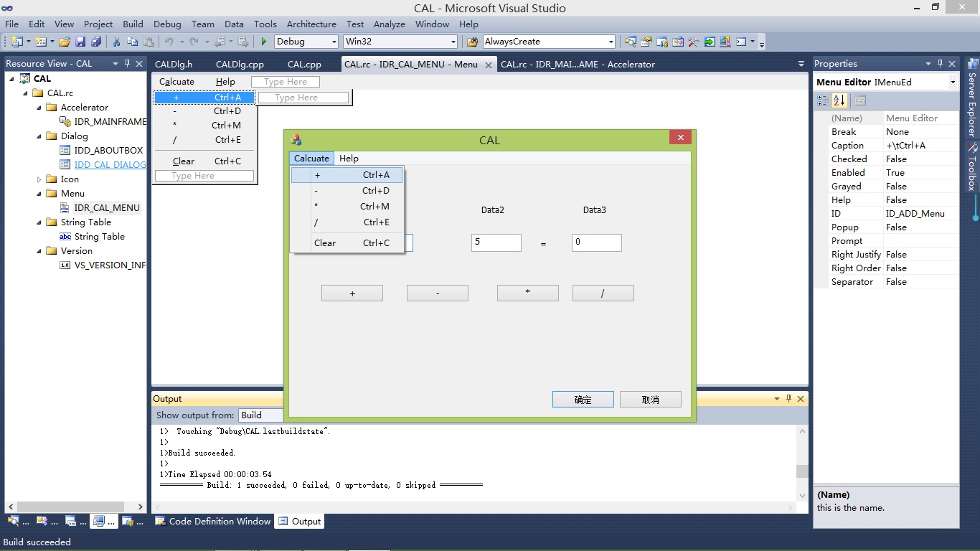
Task: Click the Navigate Forward toolbar icon
Action: pos(243,42)
